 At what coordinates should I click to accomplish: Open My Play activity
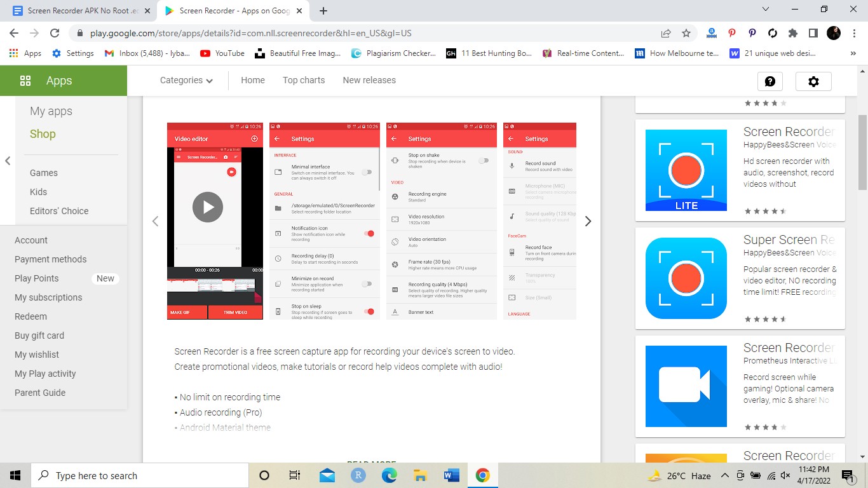point(45,374)
